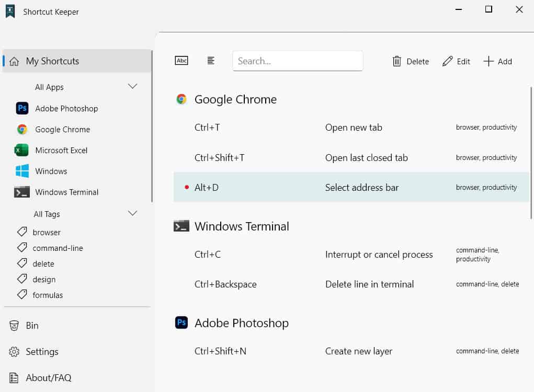Click the tag icon next to design
Image resolution: width=534 pixels, height=392 pixels.
coord(22,279)
